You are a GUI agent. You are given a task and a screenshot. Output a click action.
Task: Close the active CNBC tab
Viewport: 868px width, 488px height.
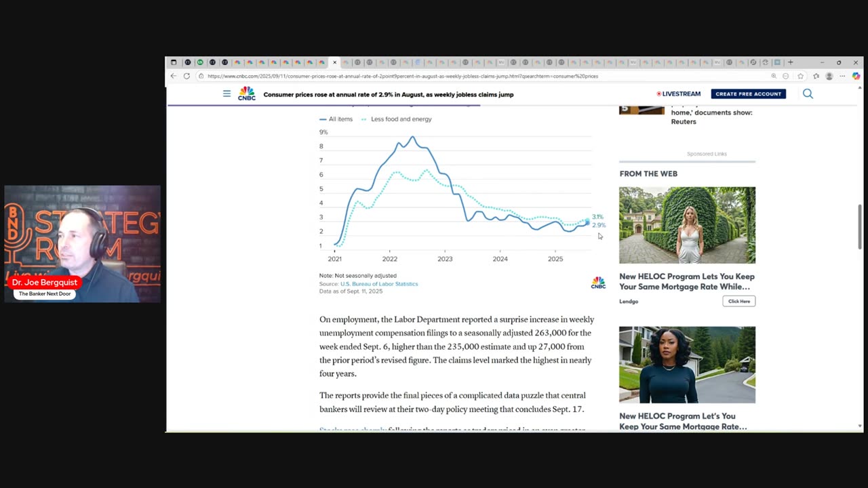[334, 62]
